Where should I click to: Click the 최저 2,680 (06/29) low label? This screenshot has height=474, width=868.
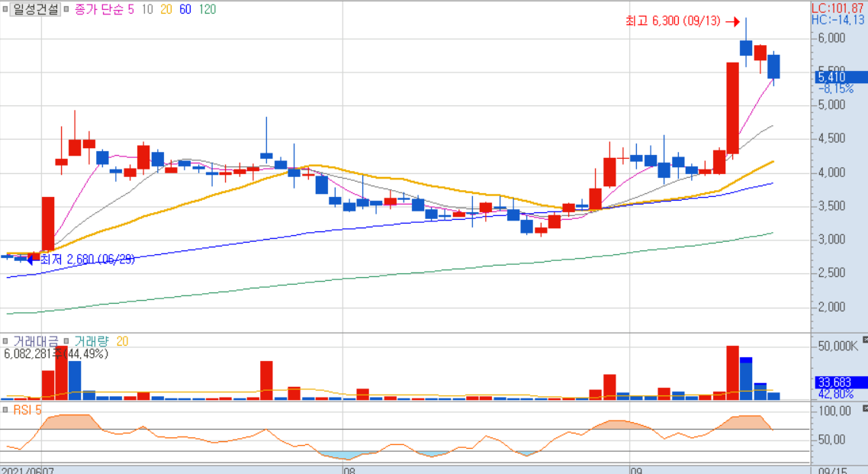88,260
